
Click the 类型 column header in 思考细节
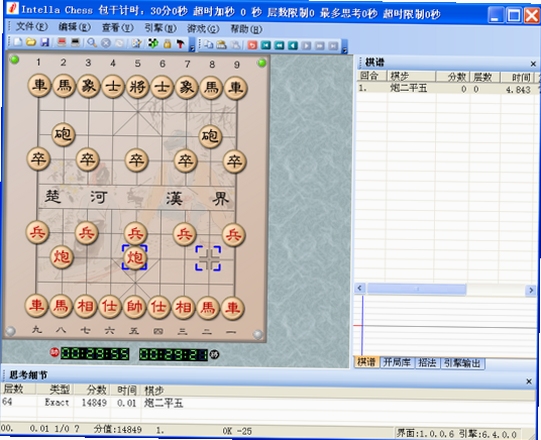click(55, 390)
